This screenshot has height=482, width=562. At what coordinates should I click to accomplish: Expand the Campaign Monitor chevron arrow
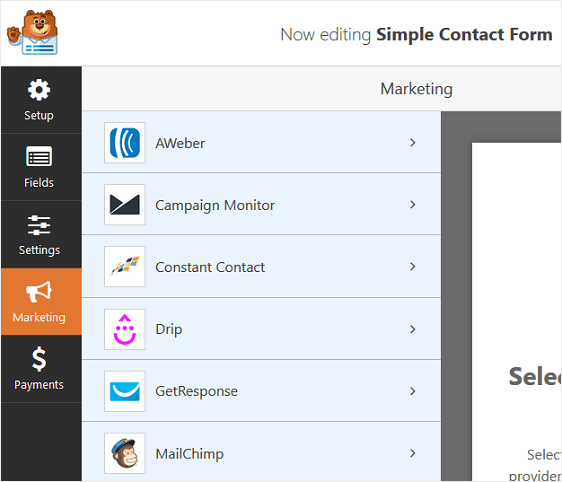click(413, 205)
